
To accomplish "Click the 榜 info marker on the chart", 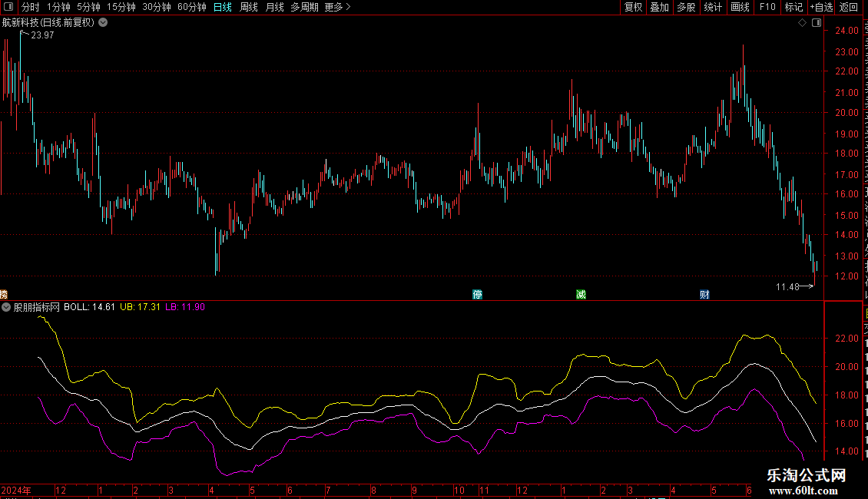I will (3, 294).
